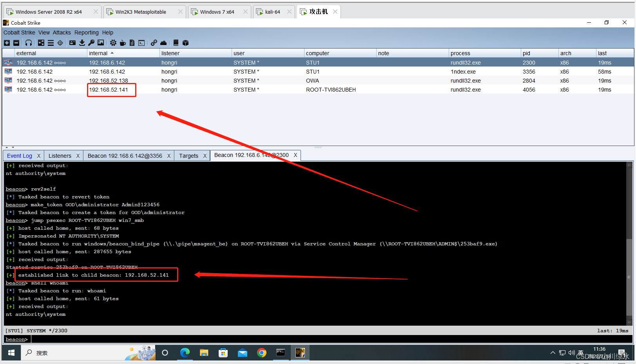The image size is (636, 364).
Task: Click the gear icon to generate executable
Action: [x=113, y=43]
